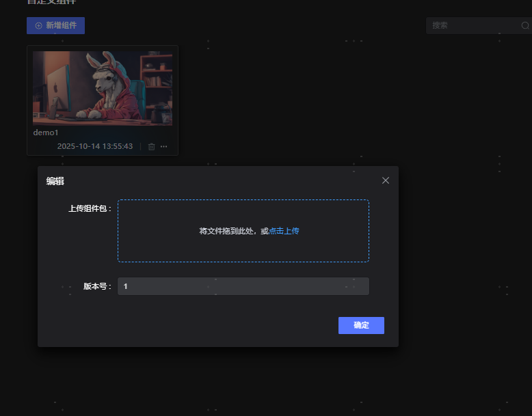Image resolution: width=532 pixels, height=416 pixels.
Task: Click the demo1 component name
Action: click(x=46, y=133)
